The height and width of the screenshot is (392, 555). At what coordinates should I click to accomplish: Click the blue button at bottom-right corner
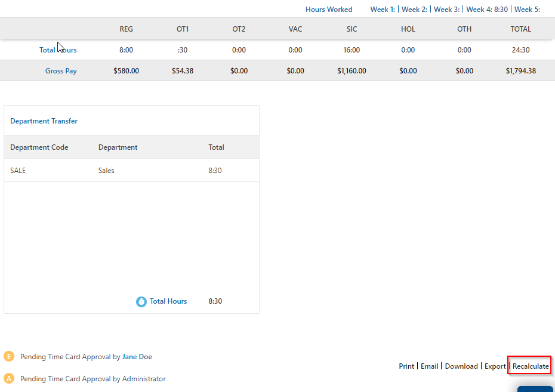(535, 388)
